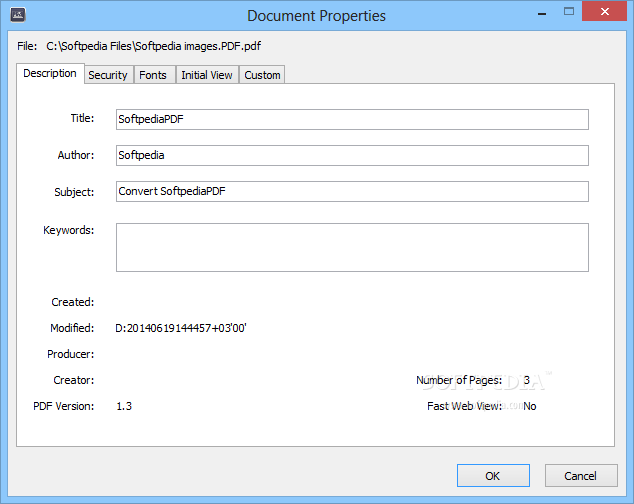Focus the Subject input field

click(352, 191)
